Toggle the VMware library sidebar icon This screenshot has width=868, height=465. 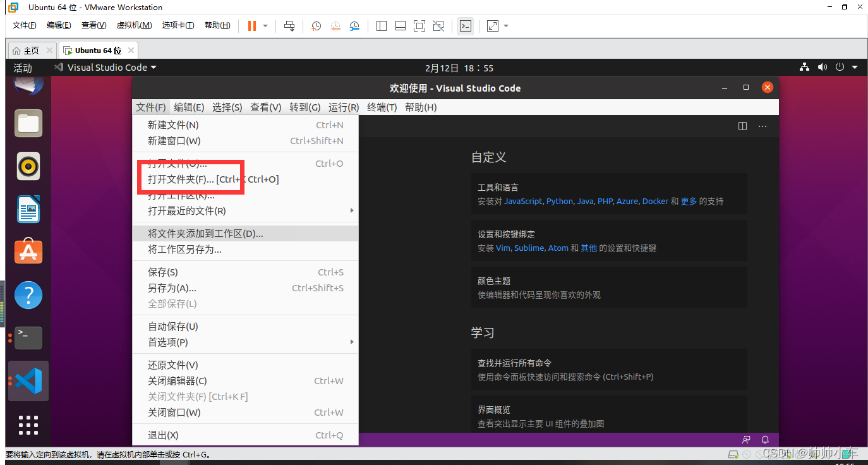point(382,26)
